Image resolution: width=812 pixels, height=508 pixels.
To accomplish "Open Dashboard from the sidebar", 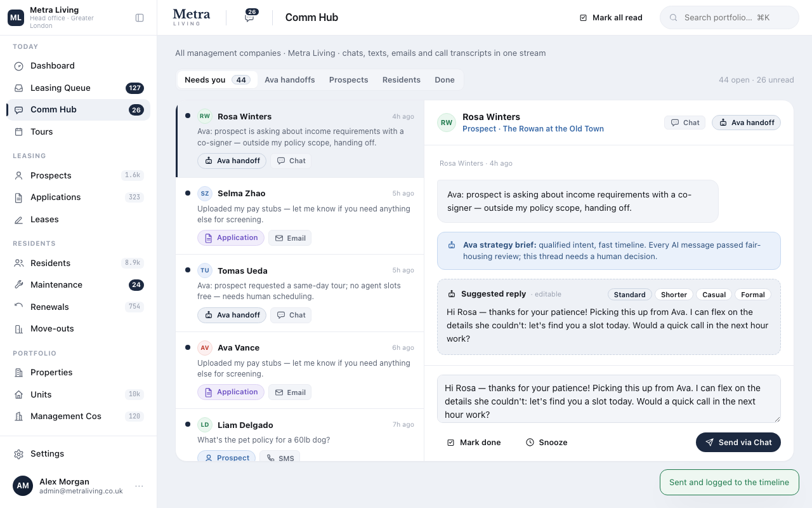I will click(79, 66).
